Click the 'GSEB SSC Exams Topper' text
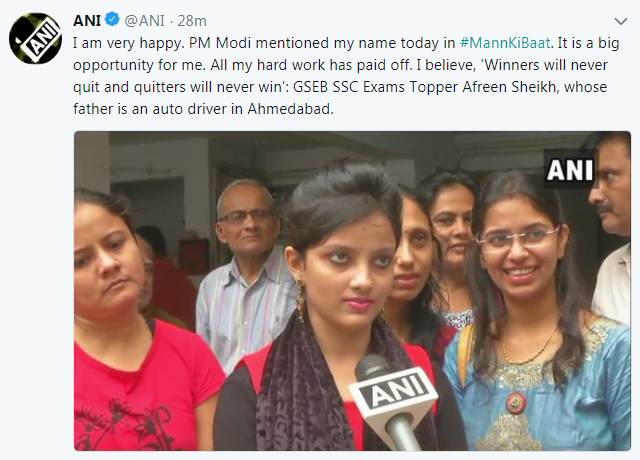Viewport: 640px width, 460px height. pyautogui.click(x=375, y=87)
